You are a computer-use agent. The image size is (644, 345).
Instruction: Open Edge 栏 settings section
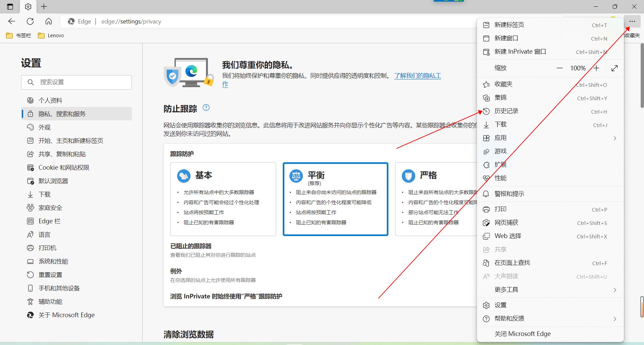click(x=76, y=221)
